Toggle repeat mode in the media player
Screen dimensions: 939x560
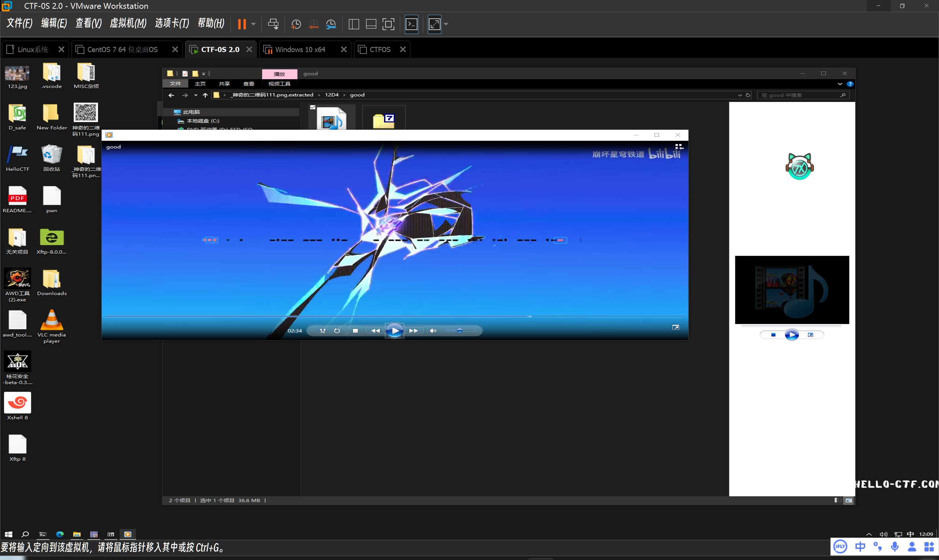tap(337, 331)
